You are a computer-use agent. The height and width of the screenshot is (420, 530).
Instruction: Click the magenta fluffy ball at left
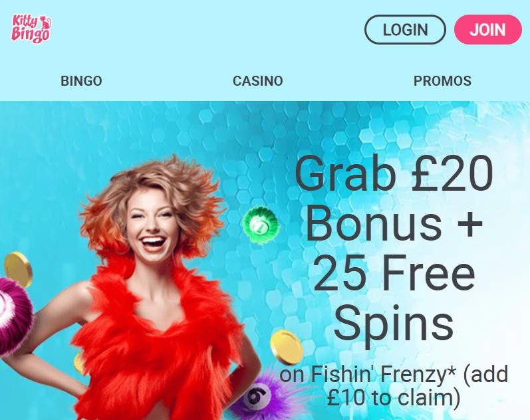click(14, 317)
